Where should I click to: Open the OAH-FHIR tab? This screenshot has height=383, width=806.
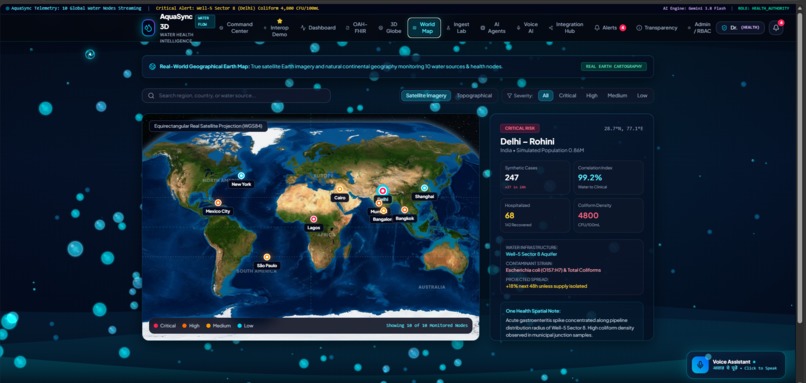tap(357, 28)
